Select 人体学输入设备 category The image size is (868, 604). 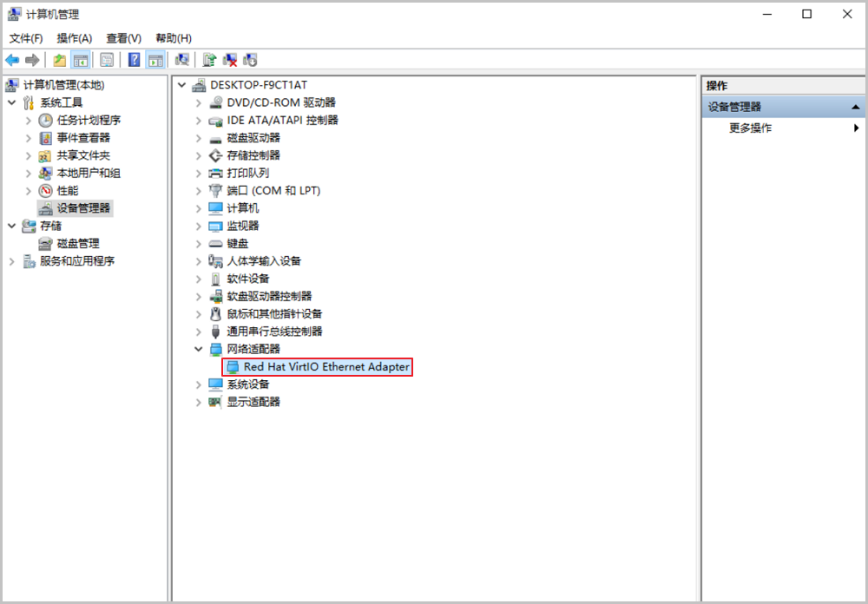[264, 261]
